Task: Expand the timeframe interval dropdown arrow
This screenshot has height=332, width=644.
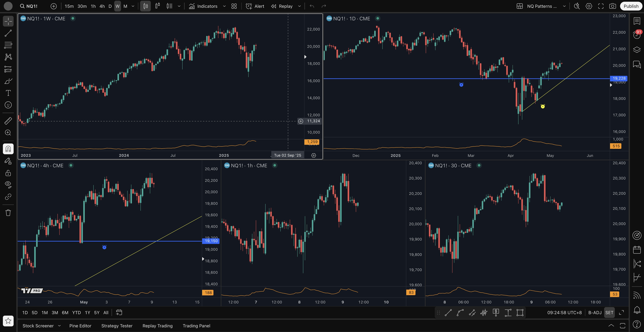Action: point(133,6)
